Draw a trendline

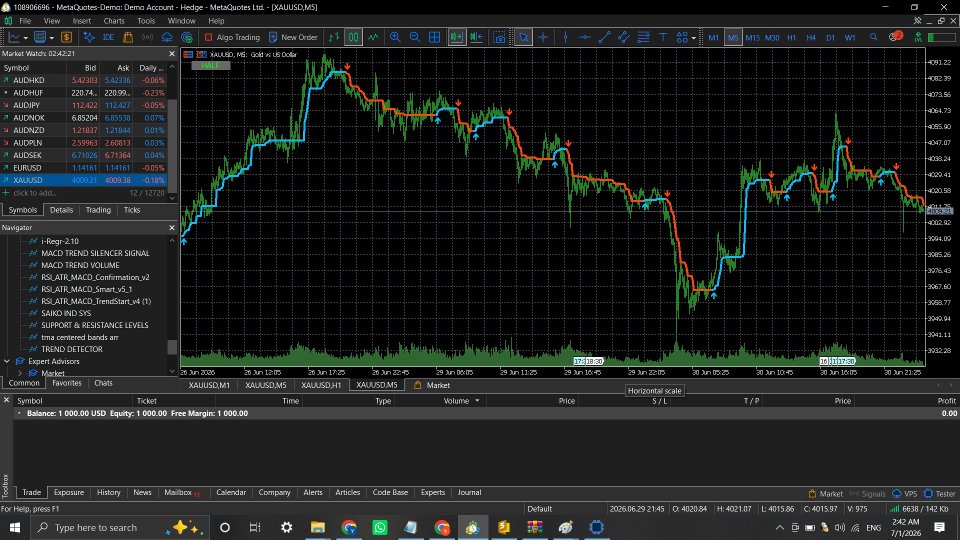tap(604, 37)
